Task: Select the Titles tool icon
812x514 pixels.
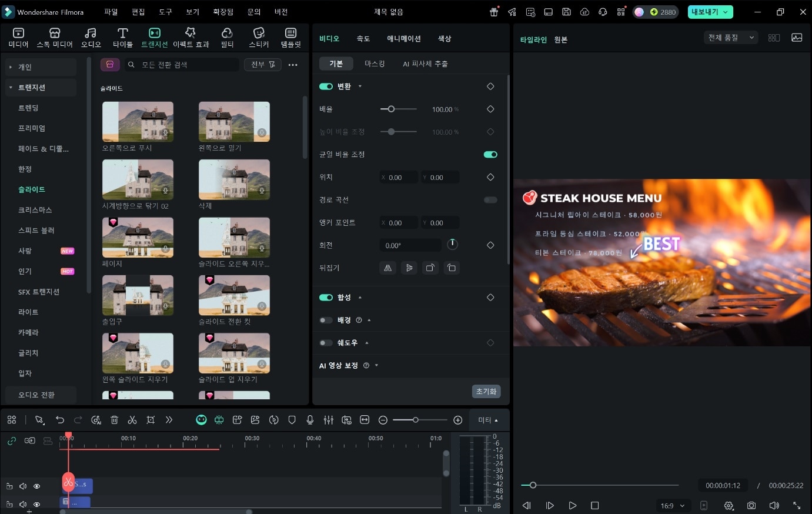Action: pyautogui.click(x=122, y=38)
